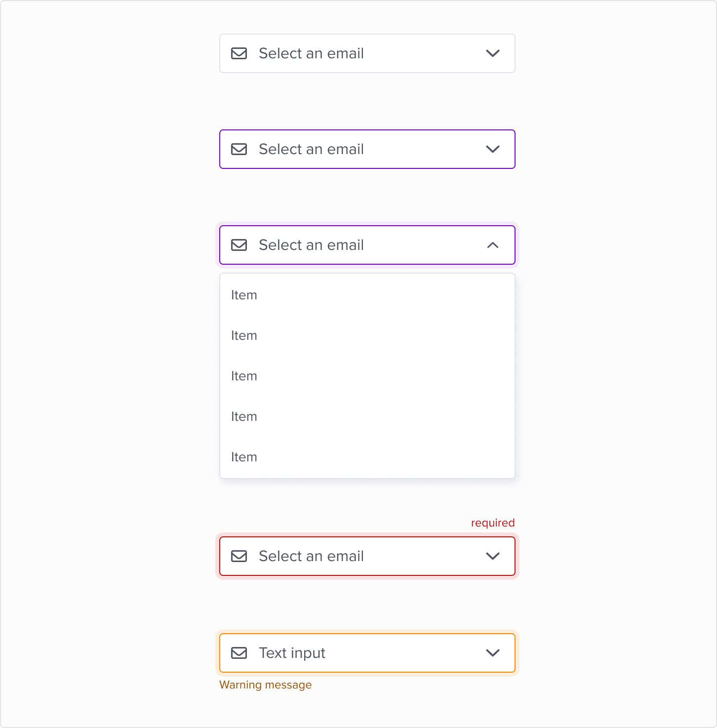The image size is (717, 728).
Task: Click "Select an email" text in the gray-bordered field
Action: [311, 53]
